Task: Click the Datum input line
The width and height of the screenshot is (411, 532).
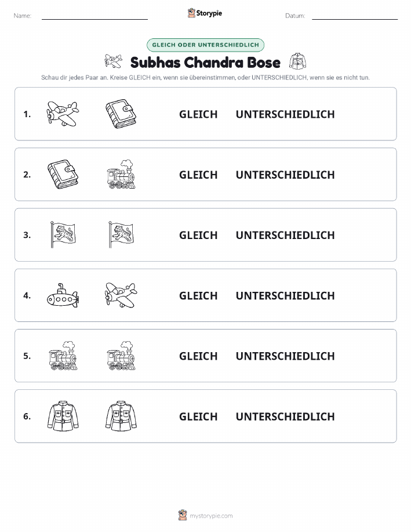Action: pos(355,16)
